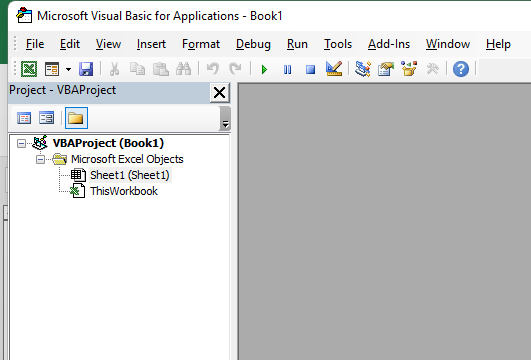Screen dimensions: 531x360
Task: Open Object Browser toolbar icon
Action: 409,69
